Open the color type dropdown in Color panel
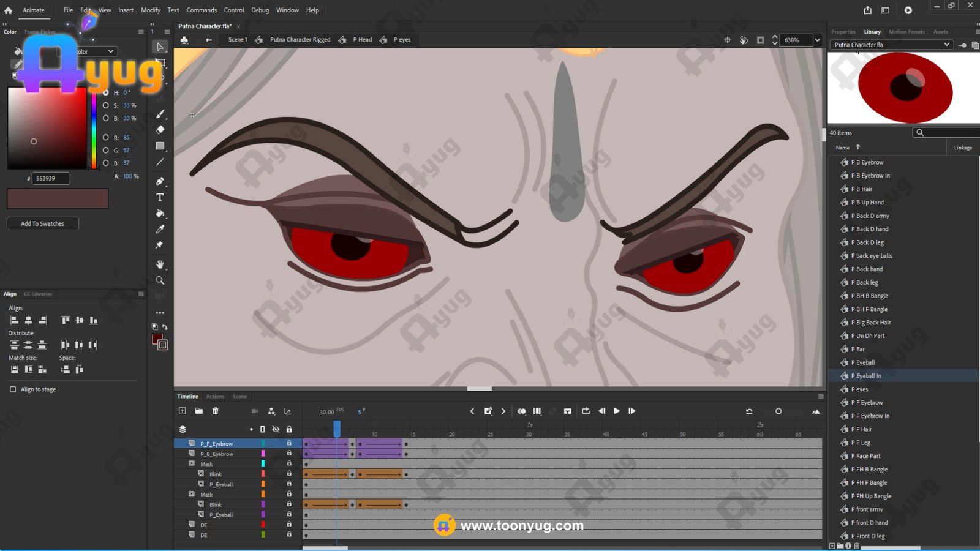The image size is (980, 551). pos(111,52)
